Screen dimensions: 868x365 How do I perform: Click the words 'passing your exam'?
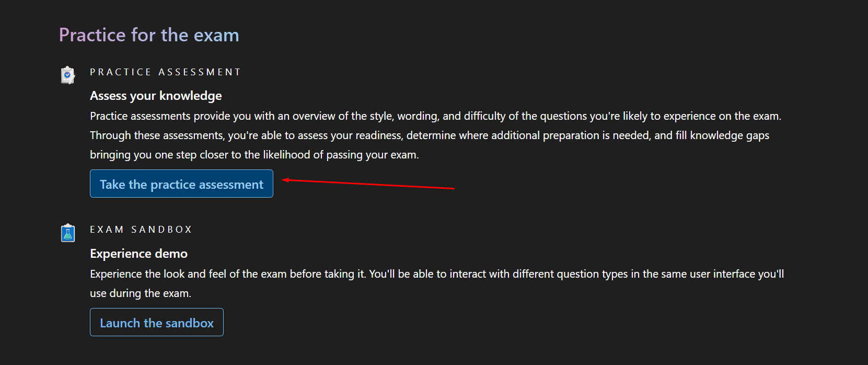coord(372,155)
